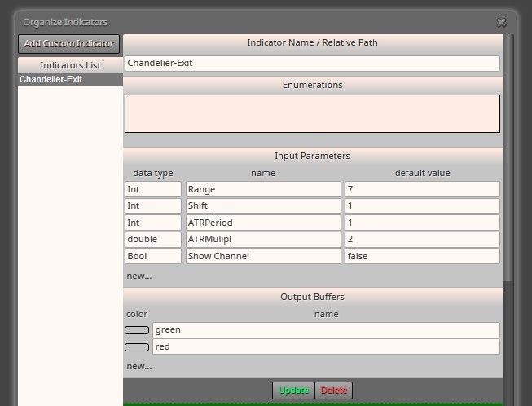Click inside the Enumerations text area
This screenshot has height=406, width=532.
[x=312, y=113]
